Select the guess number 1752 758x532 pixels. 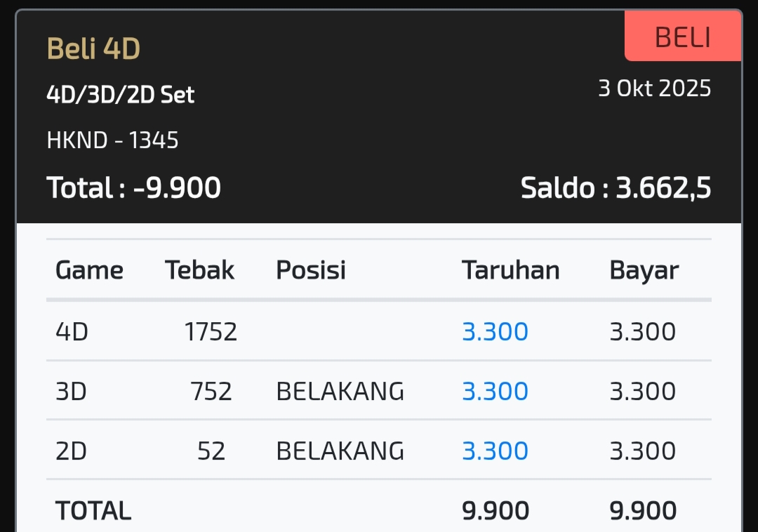click(211, 331)
